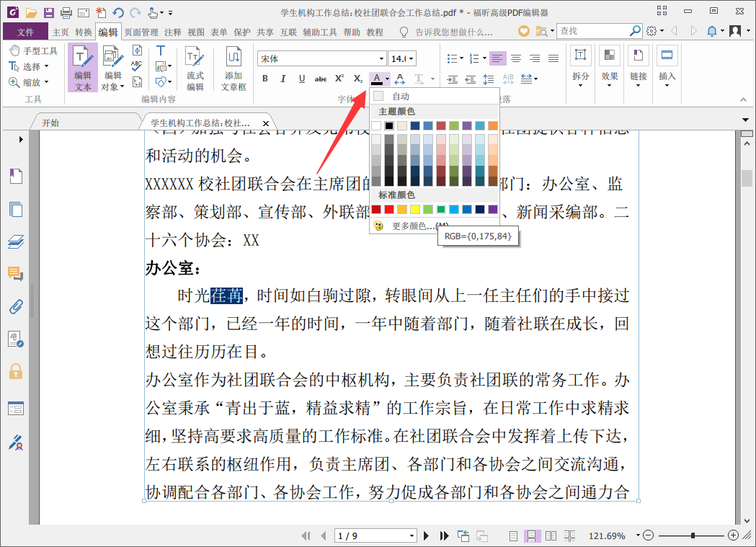Toggle italic formatting

click(x=283, y=79)
